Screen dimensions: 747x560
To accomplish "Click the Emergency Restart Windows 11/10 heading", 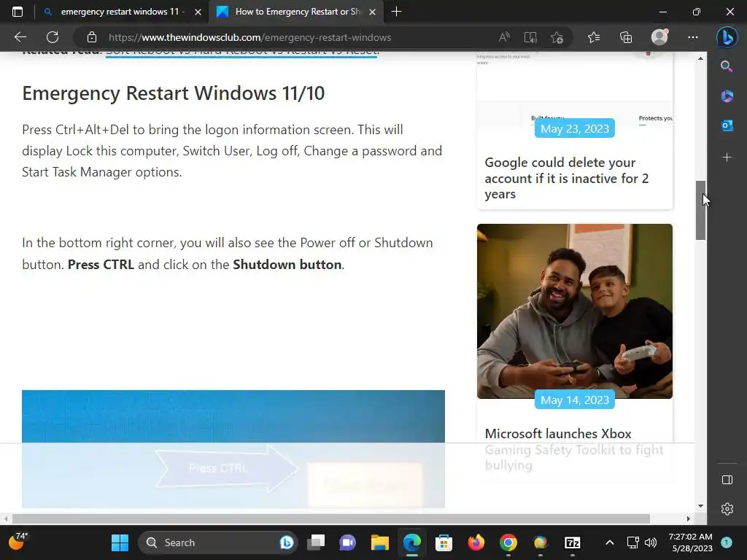I will pos(174,93).
